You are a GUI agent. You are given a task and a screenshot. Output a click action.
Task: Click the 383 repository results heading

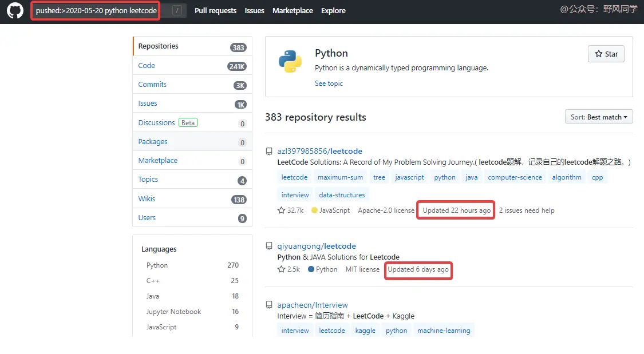[x=315, y=117]
